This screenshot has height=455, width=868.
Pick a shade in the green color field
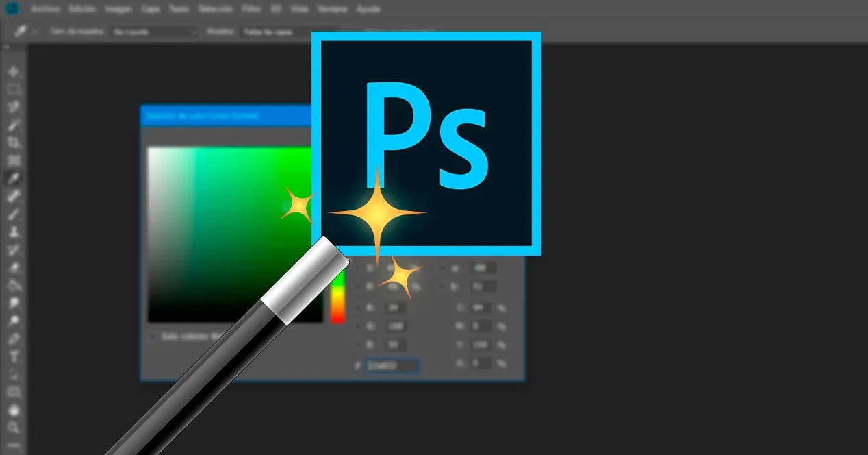(235, 234)
